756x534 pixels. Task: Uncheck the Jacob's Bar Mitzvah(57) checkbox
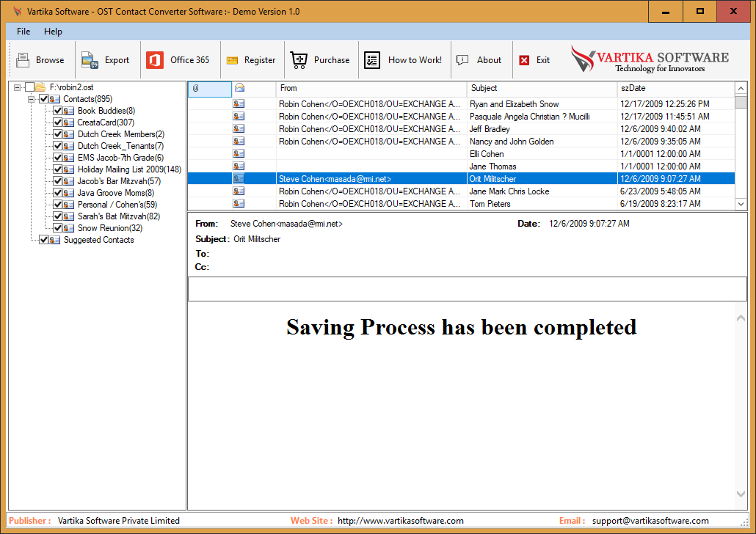(57, 181)
